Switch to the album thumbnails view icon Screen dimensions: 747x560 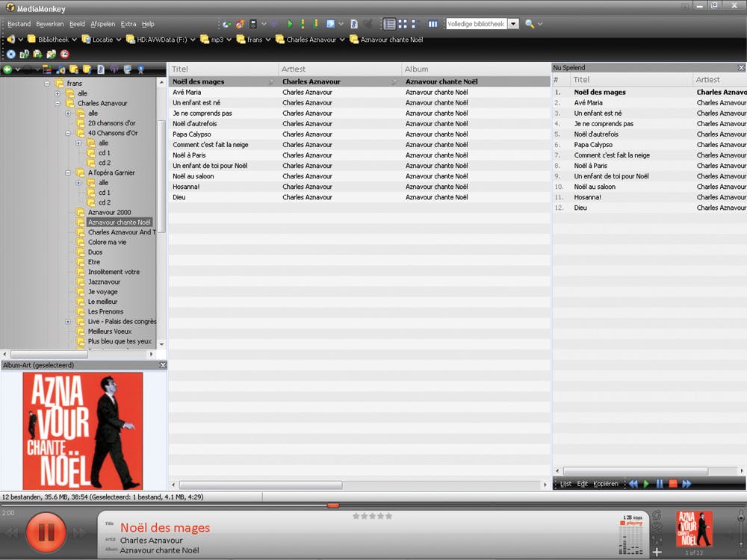tap(403, 24)
